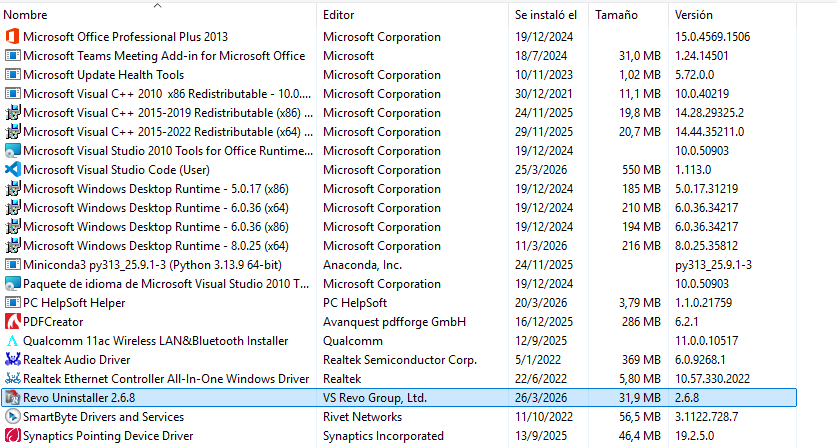Sort by the 'Se instaló el' column

[545, 15]
